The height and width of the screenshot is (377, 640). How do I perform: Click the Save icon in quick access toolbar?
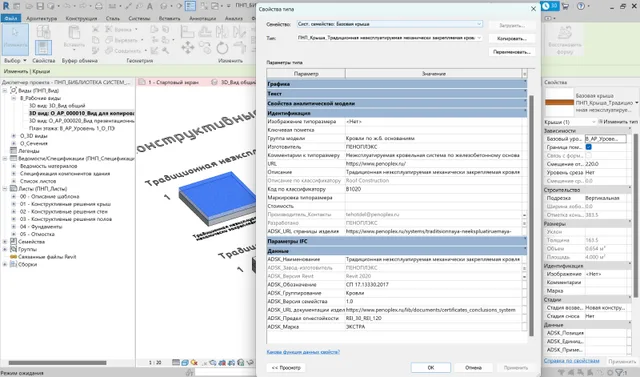(x=40, y=6)
